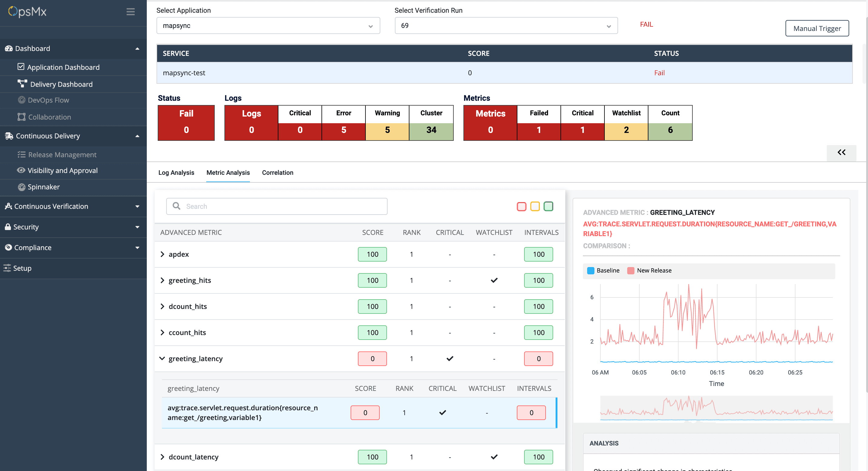Click the Spinnaker sidebar icon

click(21, 187)
